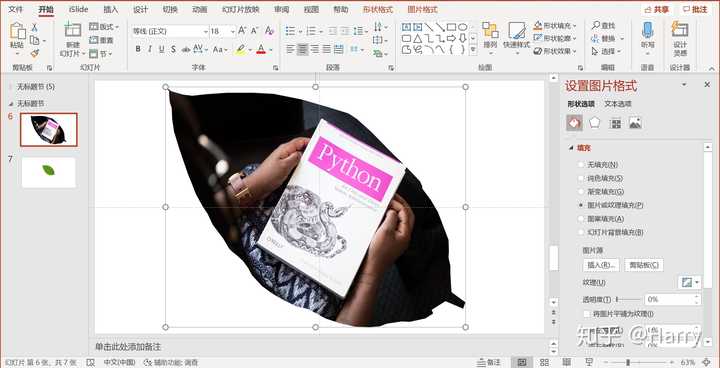720x368 pixels.
Task: Select Gradient Fill (渐变填充) radio button
Action: click(x=581, y=192)
